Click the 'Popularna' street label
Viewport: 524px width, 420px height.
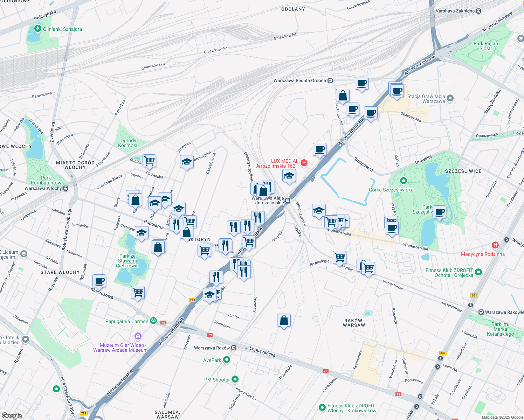click(x=153, y=224)
